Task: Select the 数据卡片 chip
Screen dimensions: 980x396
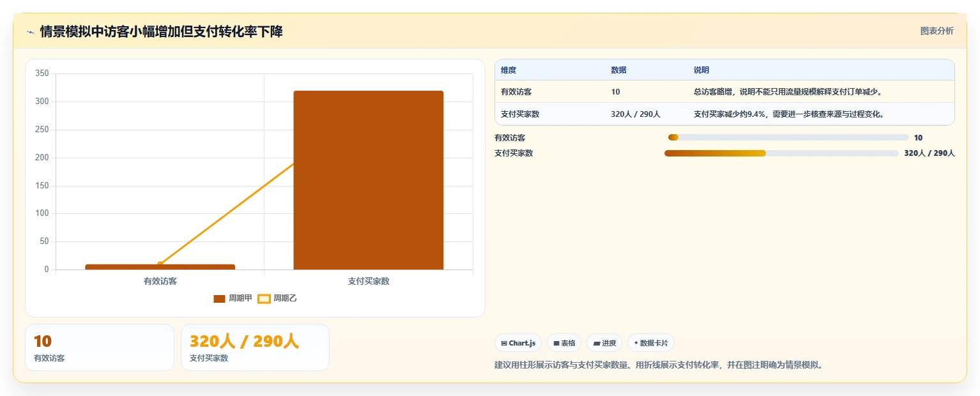Action: [x=651, y=343]
